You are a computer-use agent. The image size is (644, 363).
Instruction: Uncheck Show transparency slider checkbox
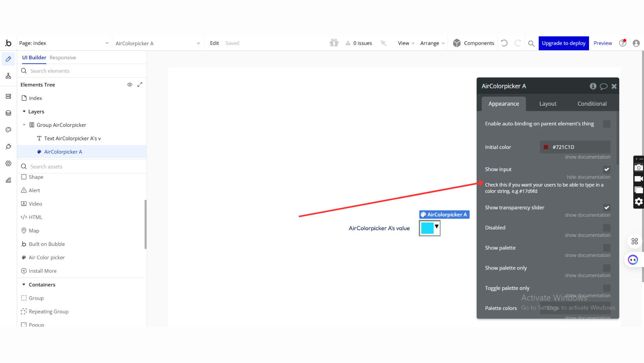[607, 207]
